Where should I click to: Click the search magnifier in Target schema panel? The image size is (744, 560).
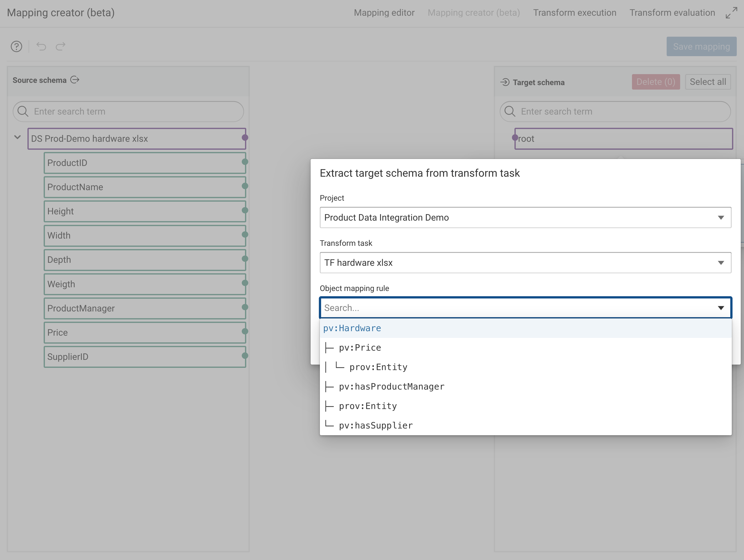(x=510, y=111)
